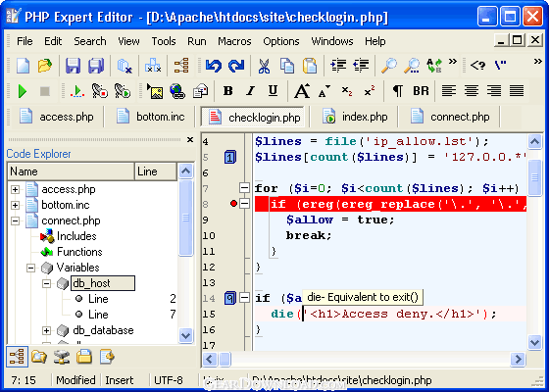The width and height of the screenshot is (549, 392).
Task: Click the gray Stop square icon
Action: click(45, 91)
